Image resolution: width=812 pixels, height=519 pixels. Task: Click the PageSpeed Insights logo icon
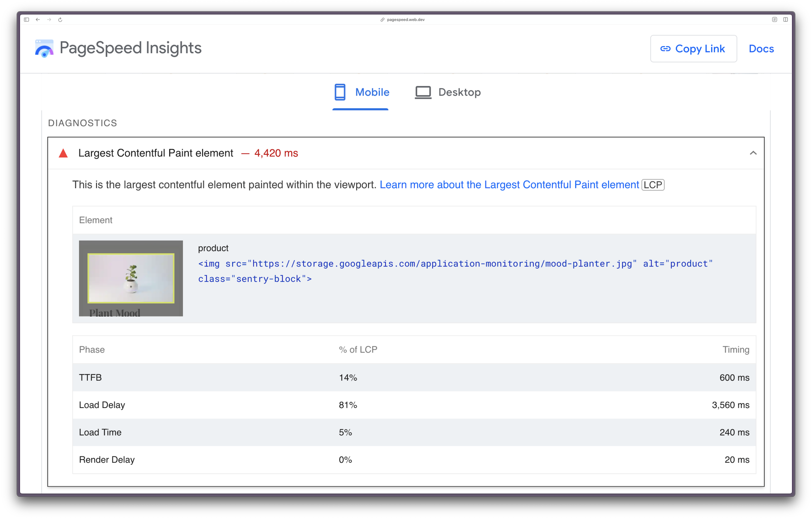[x=44, y=48]
